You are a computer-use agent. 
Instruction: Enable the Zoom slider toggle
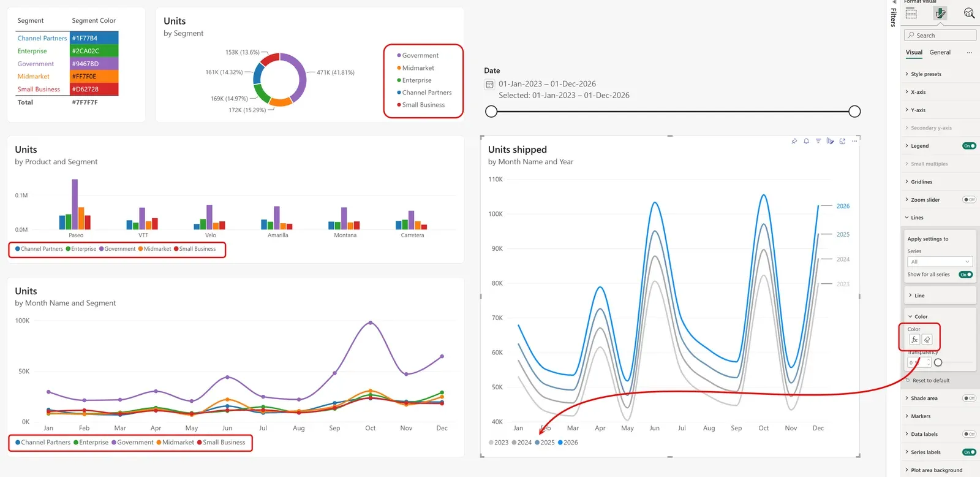tap(969, 200)
